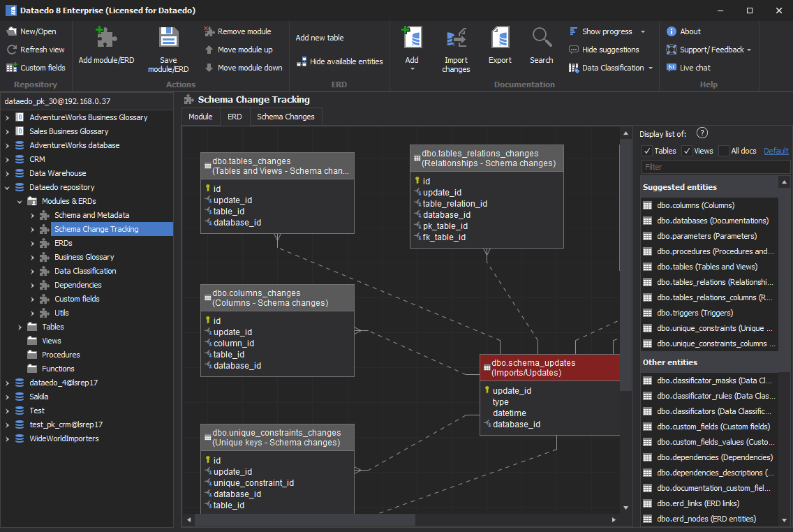Image resolution: width=793 pixels, height=532 pixels.
Task: Enable the All docs checkbox
Action: [x=724, y=151]
